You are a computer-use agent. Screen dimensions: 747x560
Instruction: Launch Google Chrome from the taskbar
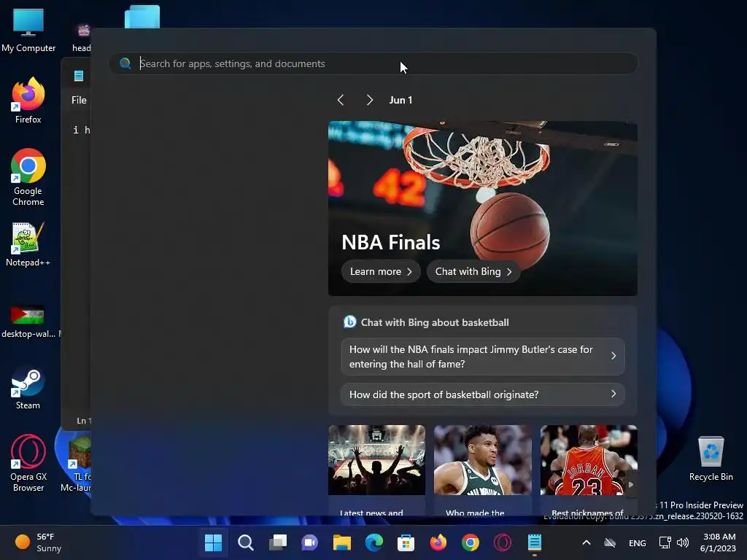tap(471, 542)
